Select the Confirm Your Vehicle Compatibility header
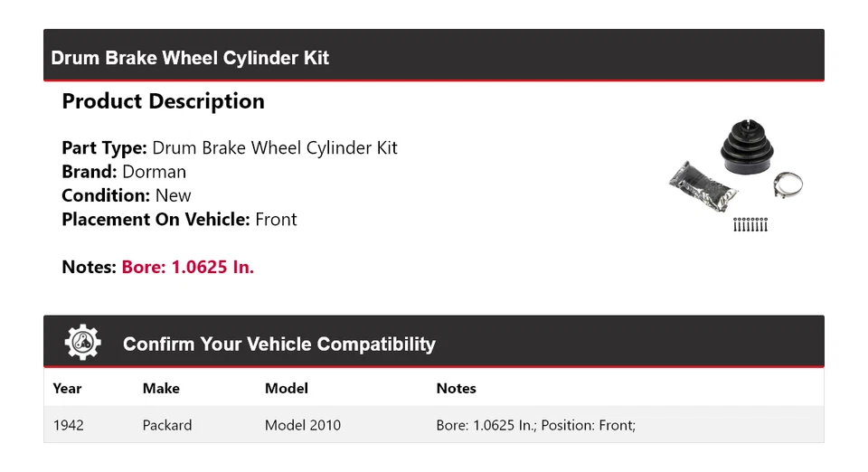Viewport: 868px width, 472px height. (278, 345)
